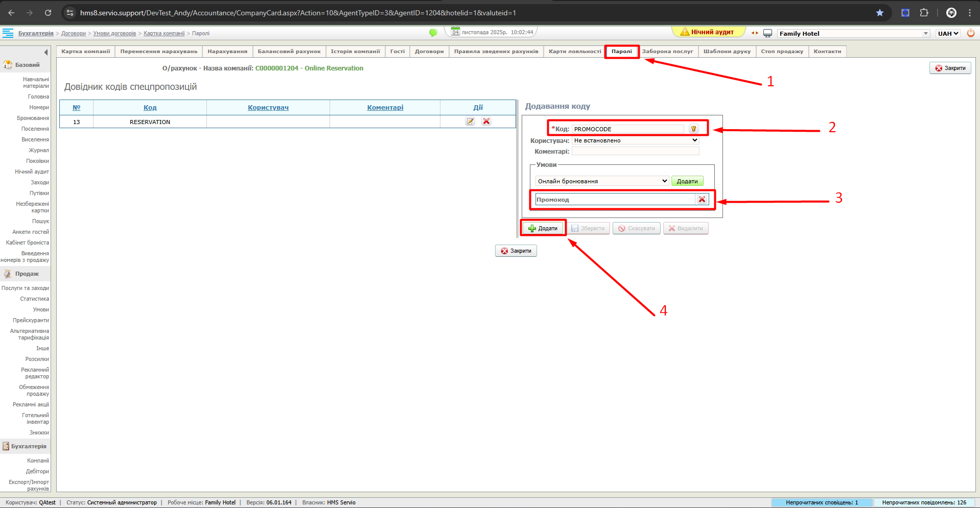The image size is (980, 508).
Task: Click the green chat bubble icon
Action: click(433, 33)
